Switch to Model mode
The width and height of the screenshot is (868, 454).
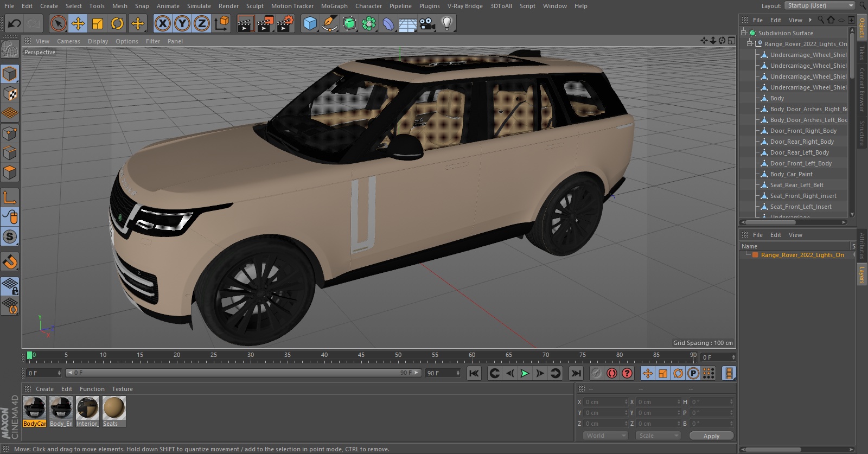(x=10, y=74)
